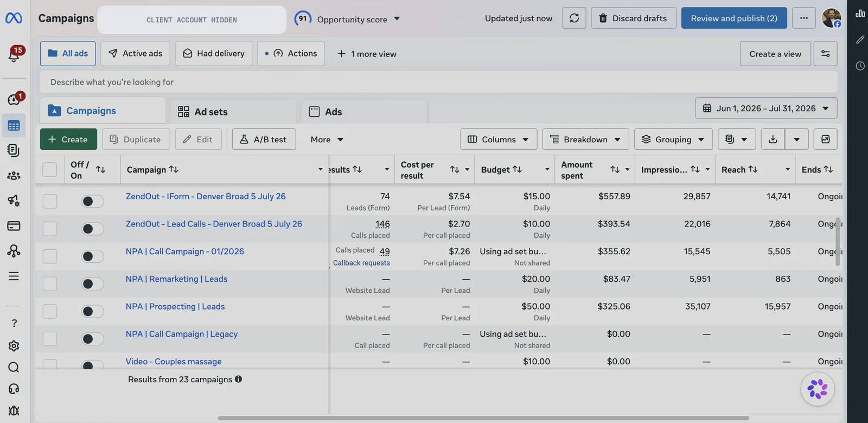868x423 pixels.
Task: Open the Columns dropdown
Action: point(499,140)
